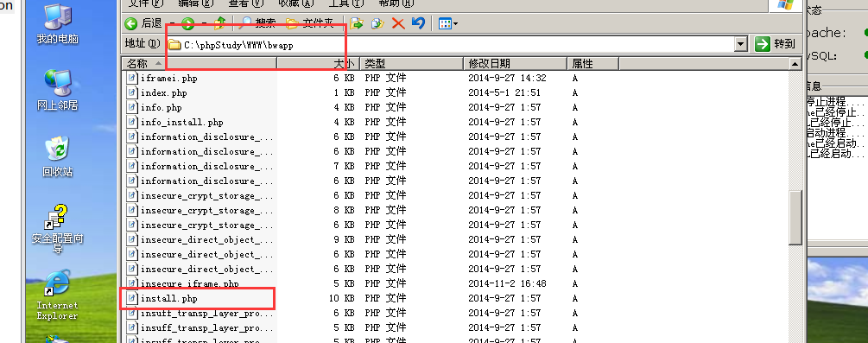Go back with the green Back arrow
868x343 pixels.
click(143, 23)
